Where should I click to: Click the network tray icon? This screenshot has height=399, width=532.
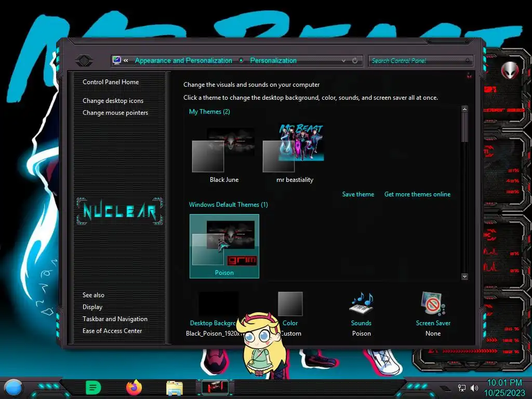[x=462, y=388]
